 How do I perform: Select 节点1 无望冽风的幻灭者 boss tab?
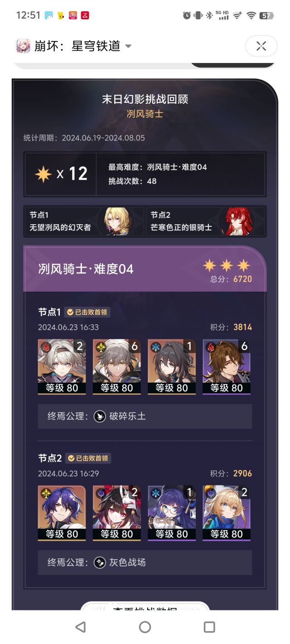(84, 221)
